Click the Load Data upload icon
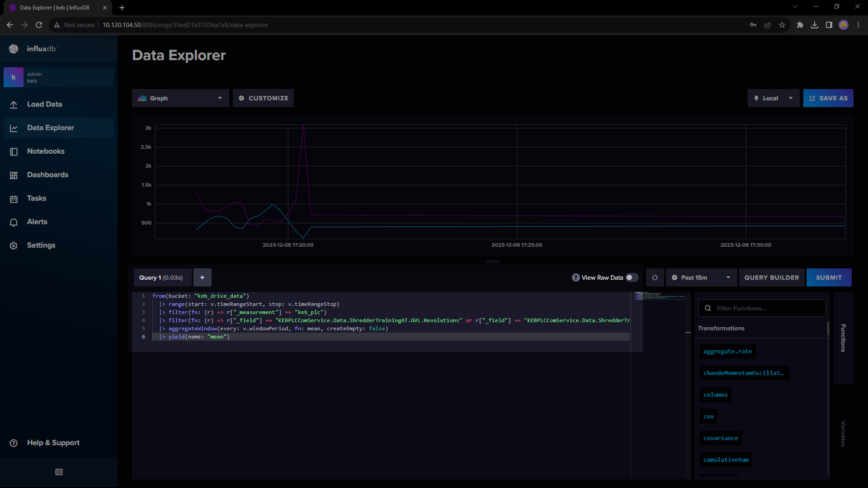The height and width of the screenshot is (488, 868). coord(14,104)
